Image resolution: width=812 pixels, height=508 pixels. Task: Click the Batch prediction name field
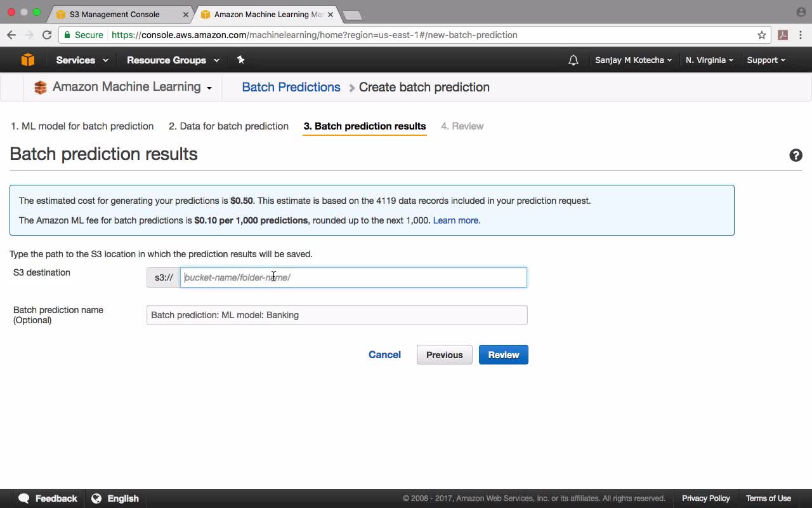[x=337, y=315]
